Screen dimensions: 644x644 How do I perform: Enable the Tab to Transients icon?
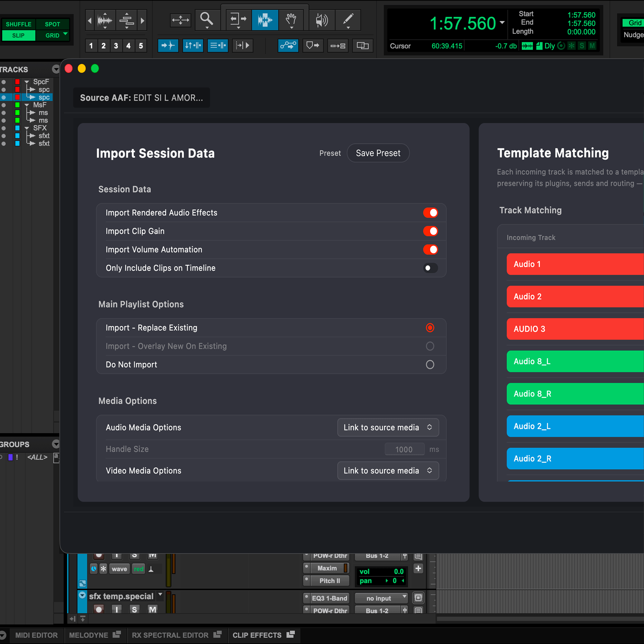click(x=168, y=46)
